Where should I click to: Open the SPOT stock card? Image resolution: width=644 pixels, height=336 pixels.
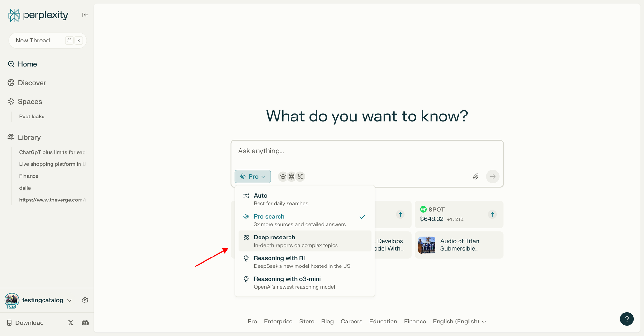(459, 214)
